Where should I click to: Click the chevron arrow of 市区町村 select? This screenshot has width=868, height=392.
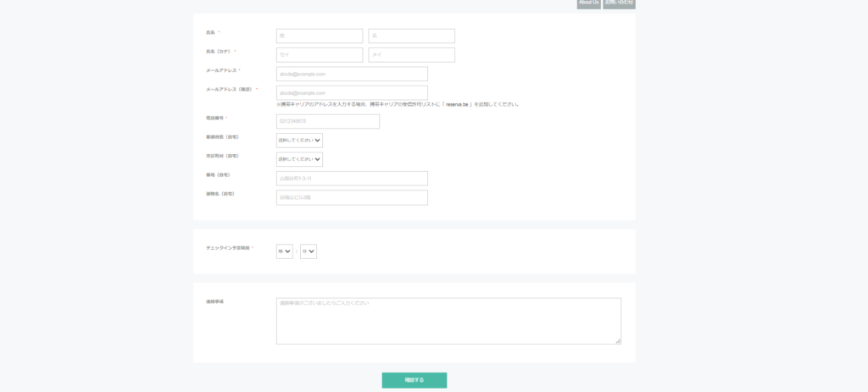click(x=317, y=159)
